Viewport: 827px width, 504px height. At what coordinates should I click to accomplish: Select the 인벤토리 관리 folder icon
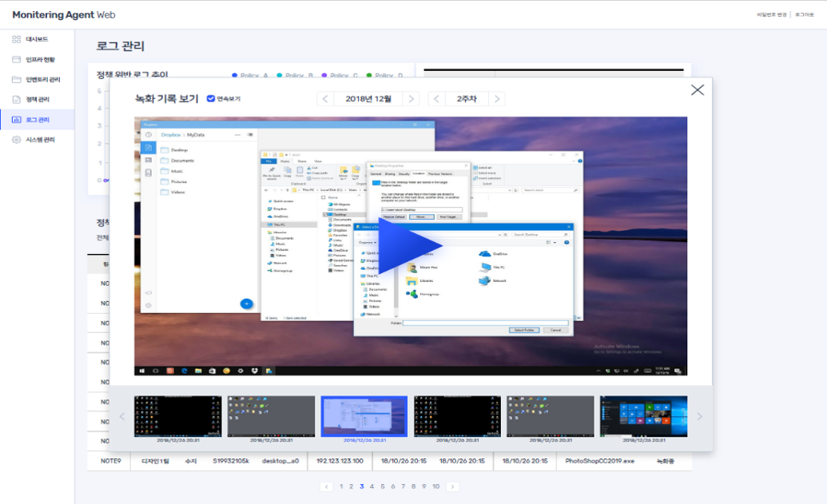pyautogui.click(x=17, y=79)
